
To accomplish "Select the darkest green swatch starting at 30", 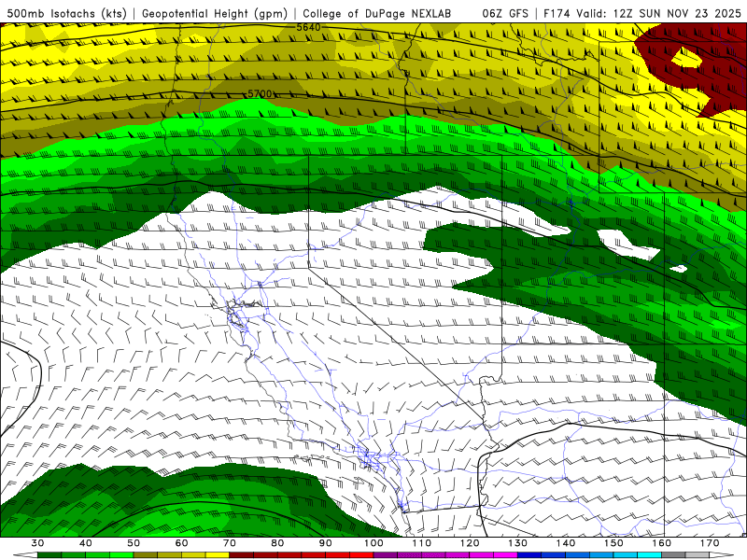I will click(49, 555).
